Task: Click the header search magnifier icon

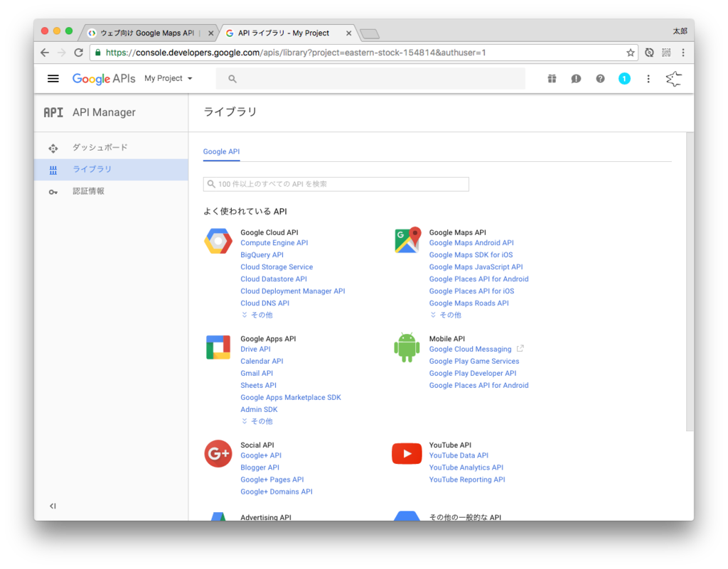Action: click(x=232, y=79)
